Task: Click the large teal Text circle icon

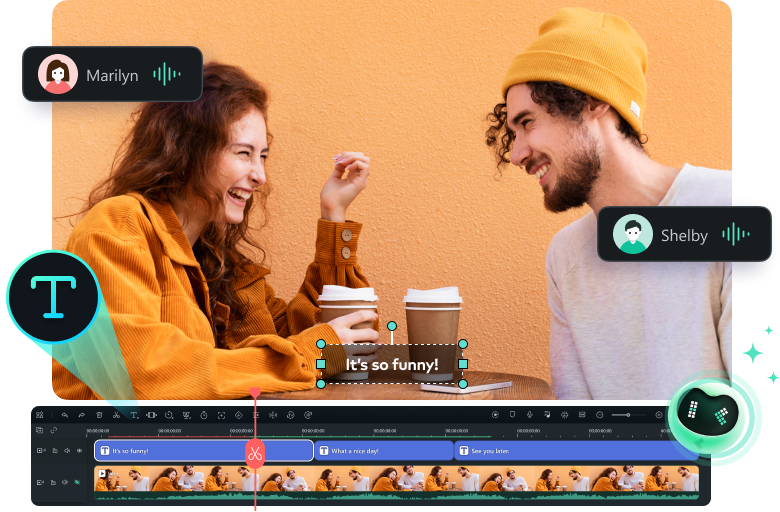Action: pos(52,297)
